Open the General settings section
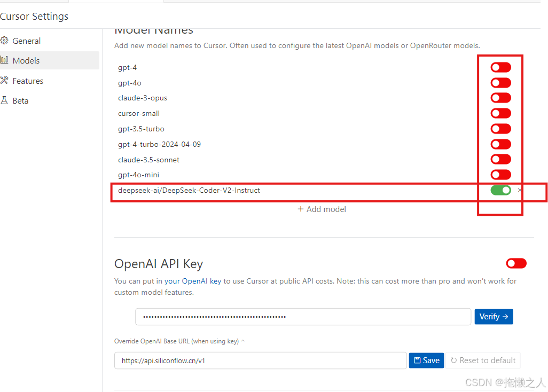This screenshot has height=392, width=548. (x=49, y=41)
